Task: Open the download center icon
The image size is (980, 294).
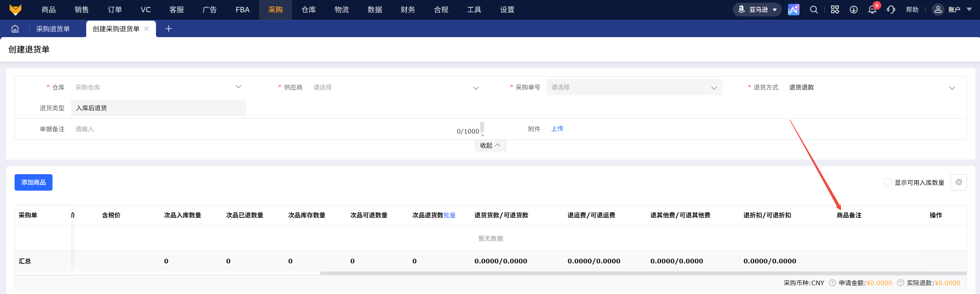Action: [x=854, y=10]
